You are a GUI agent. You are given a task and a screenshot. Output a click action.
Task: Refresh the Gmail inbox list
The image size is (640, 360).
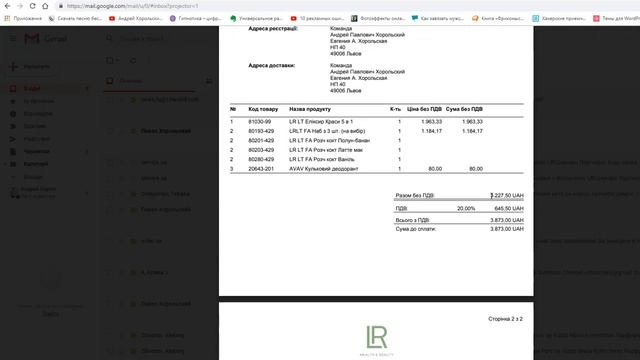point(133,60)
